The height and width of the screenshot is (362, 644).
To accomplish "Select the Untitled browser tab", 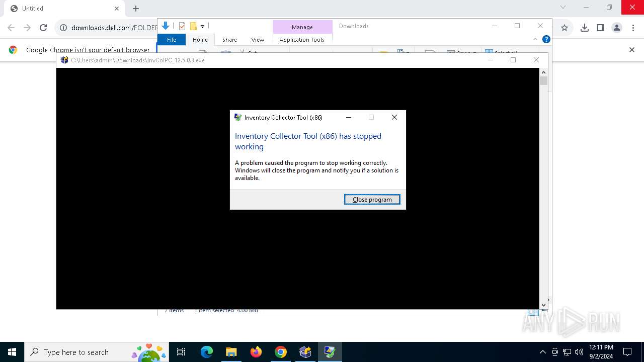I will (x=64, y=9).
